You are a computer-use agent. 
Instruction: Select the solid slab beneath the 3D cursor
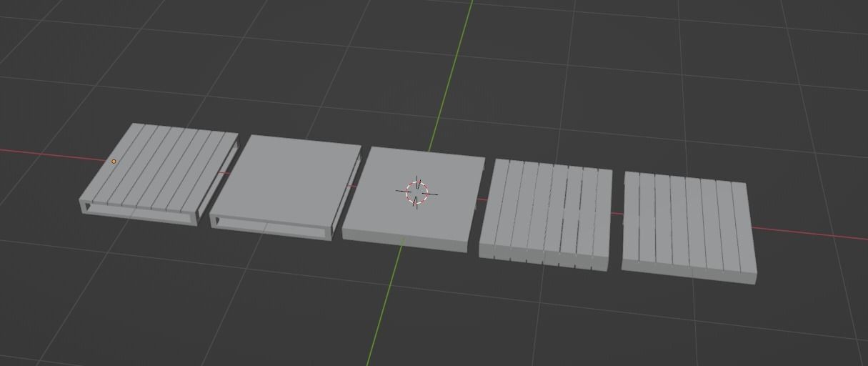(x=413, y=199)
